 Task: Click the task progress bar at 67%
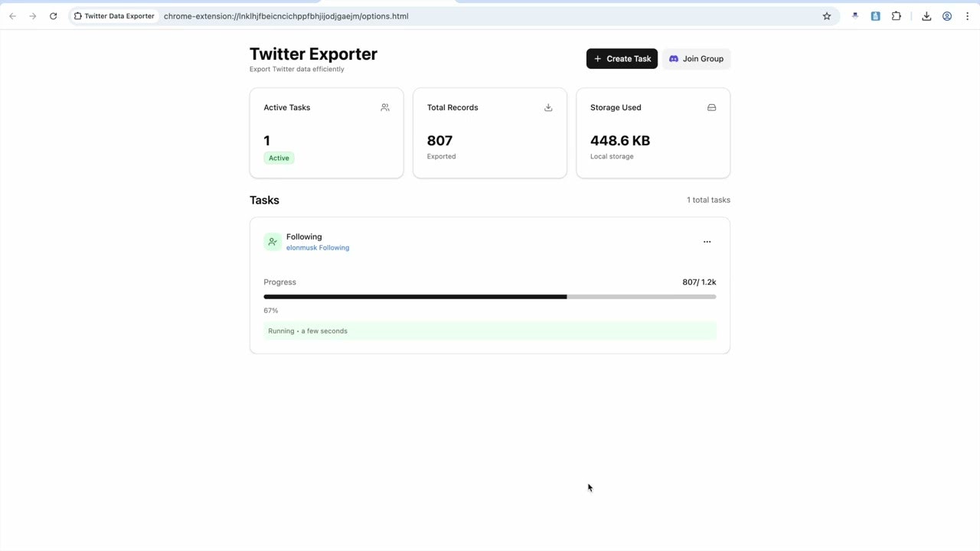[490, 296]
